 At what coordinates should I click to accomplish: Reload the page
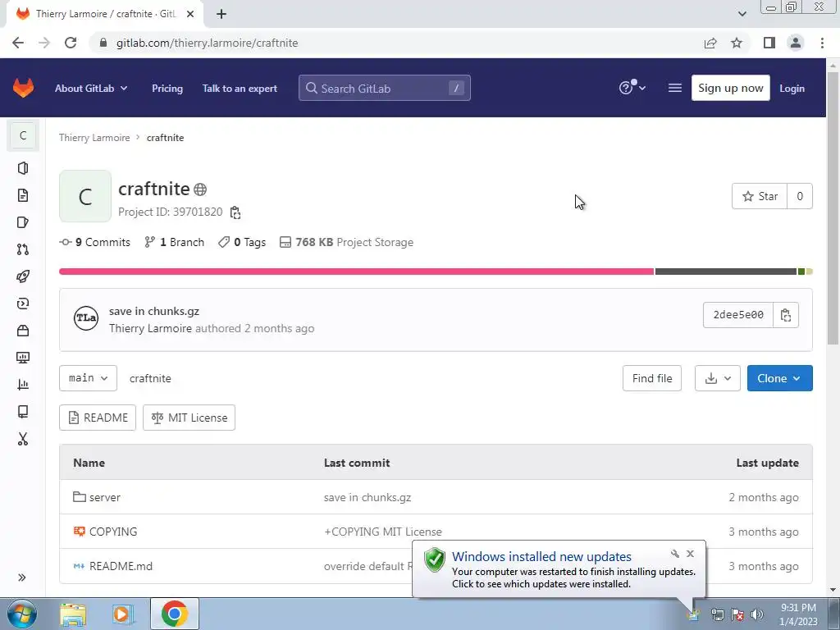click(71, 43)
